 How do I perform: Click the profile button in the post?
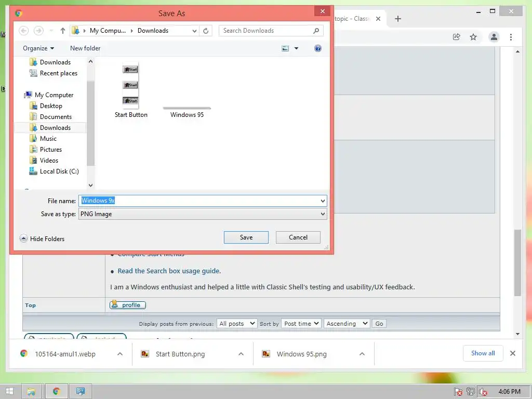(x=128, y=304)
